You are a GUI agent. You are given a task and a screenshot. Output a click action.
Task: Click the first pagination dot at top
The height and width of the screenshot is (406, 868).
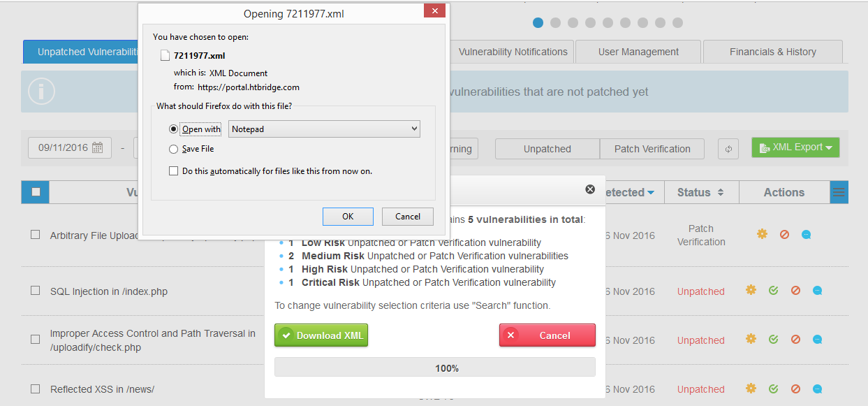click(x=538, y=22)
